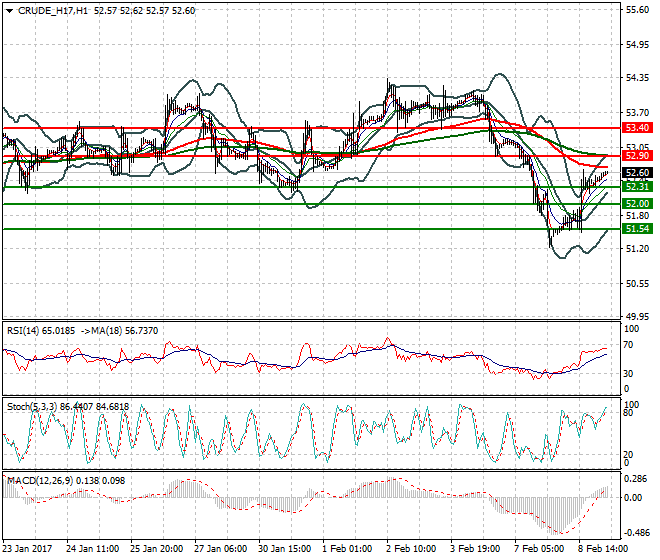Click the 8 Feb 14:00 time label
This screenshot has height=560, width=660.
pos(603,549)
